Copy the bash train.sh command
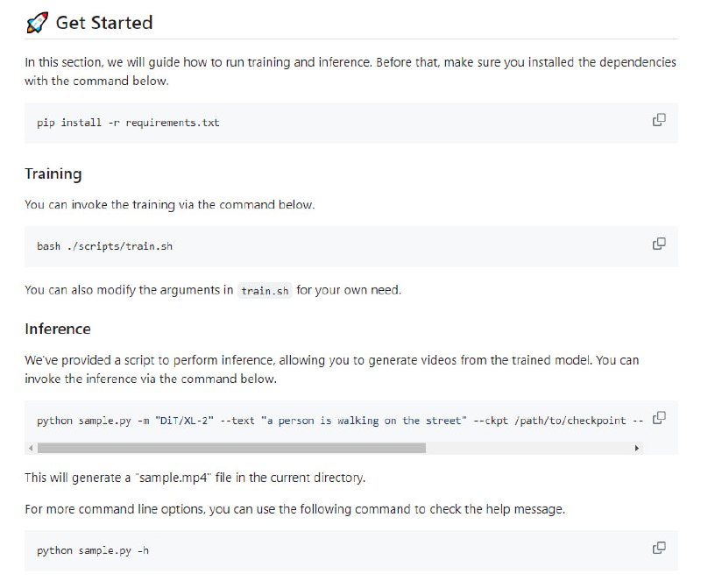This screenshot has height=588, width=701. click(659, 244)
